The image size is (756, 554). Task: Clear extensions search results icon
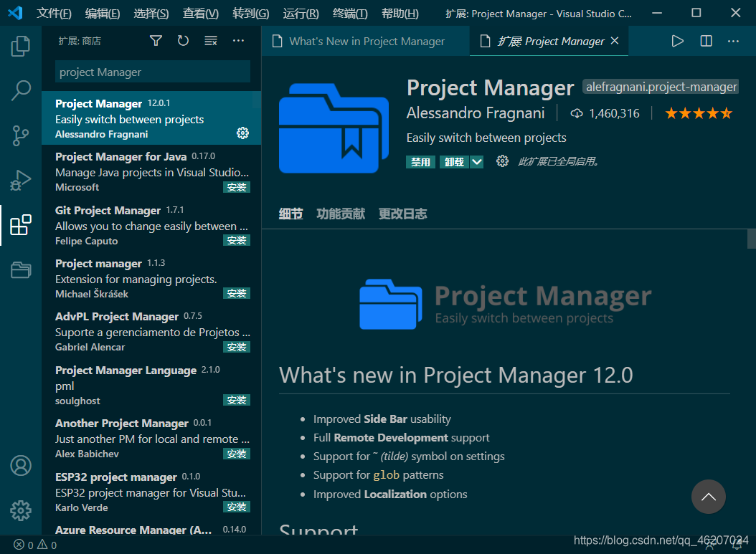point(211,41)
